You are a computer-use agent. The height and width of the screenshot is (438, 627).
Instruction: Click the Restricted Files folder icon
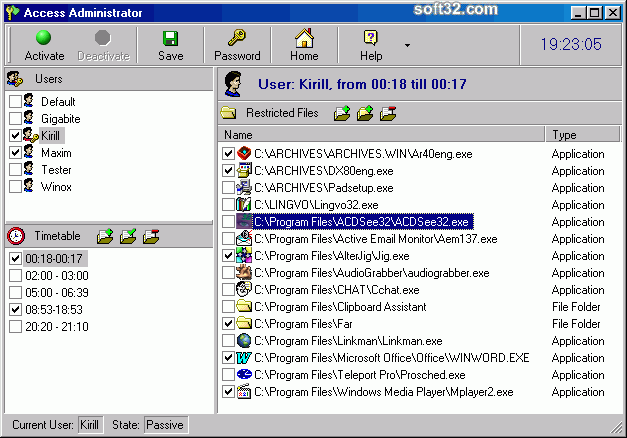pyautogui.click(x=228, y=113)
